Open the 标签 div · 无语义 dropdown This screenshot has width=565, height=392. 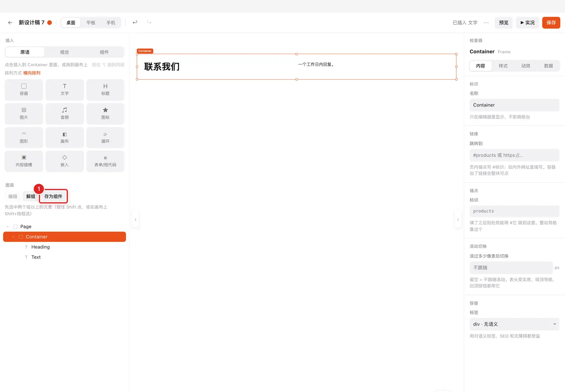[515, 324]
